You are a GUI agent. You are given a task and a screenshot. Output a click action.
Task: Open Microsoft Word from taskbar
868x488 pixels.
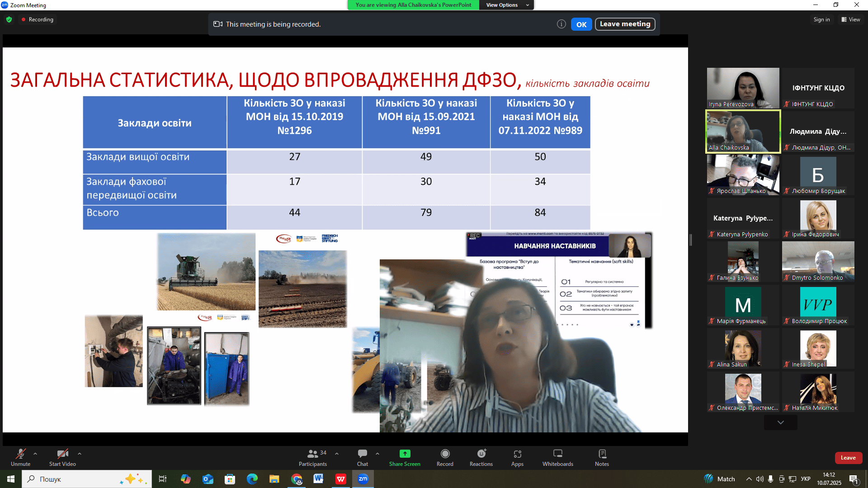[318, 479]
